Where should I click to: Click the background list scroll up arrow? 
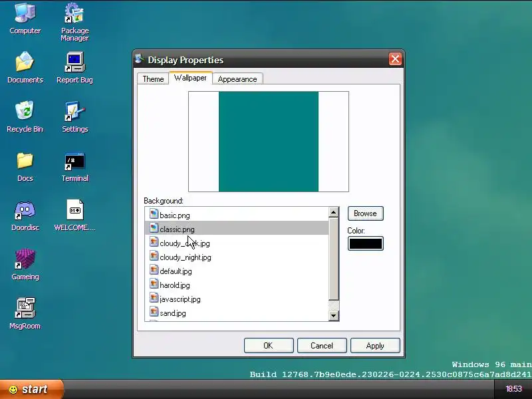334,212
